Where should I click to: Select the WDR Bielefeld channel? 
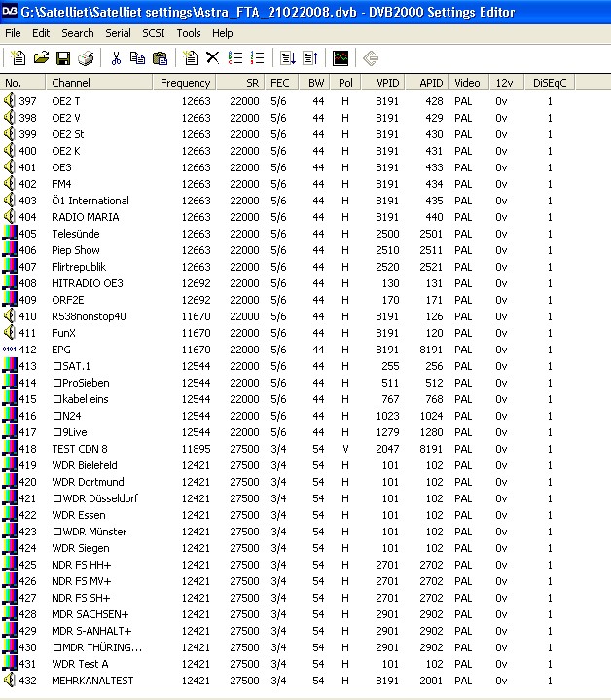85,465
